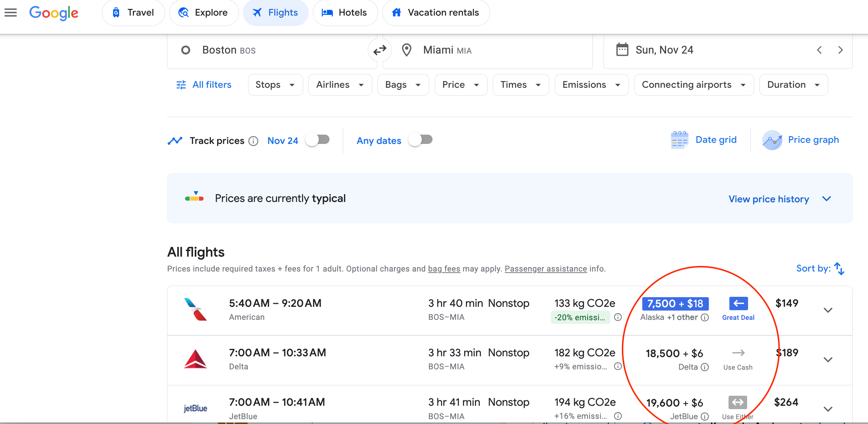Go to next departure date
The height and width of the screenshot is (424, 868).
(840, 50)
